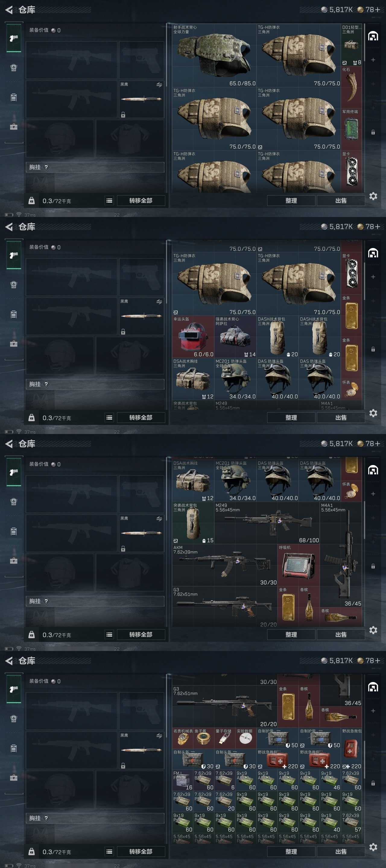Image resolution: width=386 pixels, height=868 pixels.
Task: Pick the gold 名贵机械表 watch
Action: pos(183,738)
